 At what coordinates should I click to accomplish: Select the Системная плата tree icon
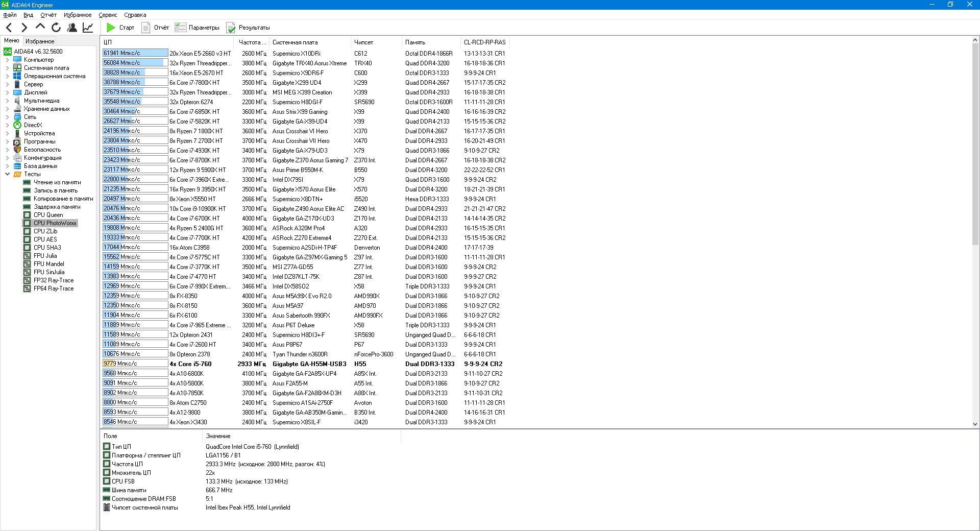point(17,68)
